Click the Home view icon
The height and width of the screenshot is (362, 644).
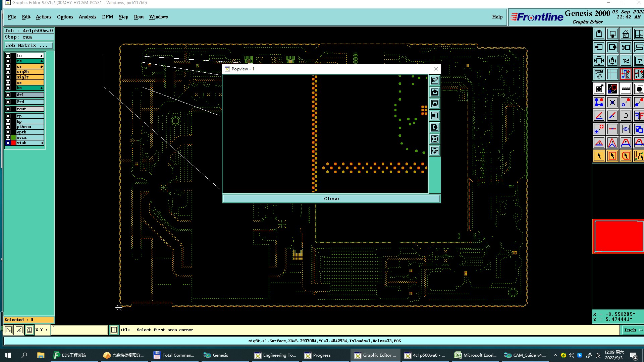(626, 34)
